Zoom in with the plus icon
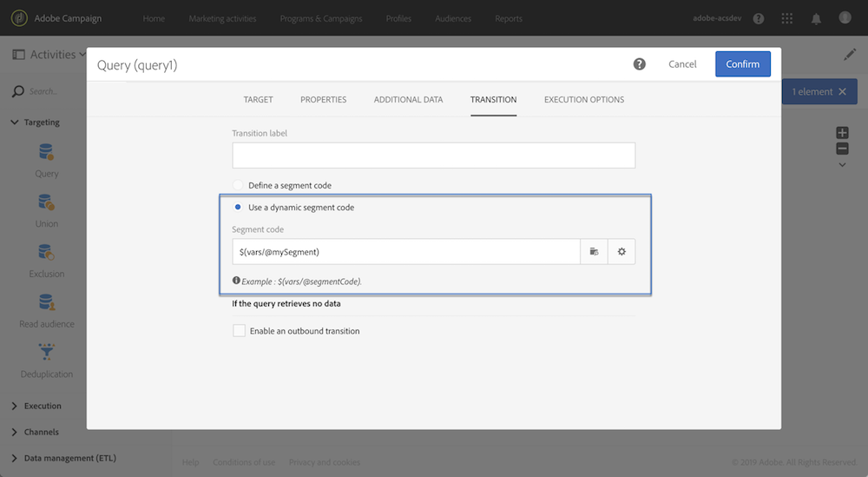The width and height of the screenshot is (868, 477). pyautogui.click(x=842, y=133)
